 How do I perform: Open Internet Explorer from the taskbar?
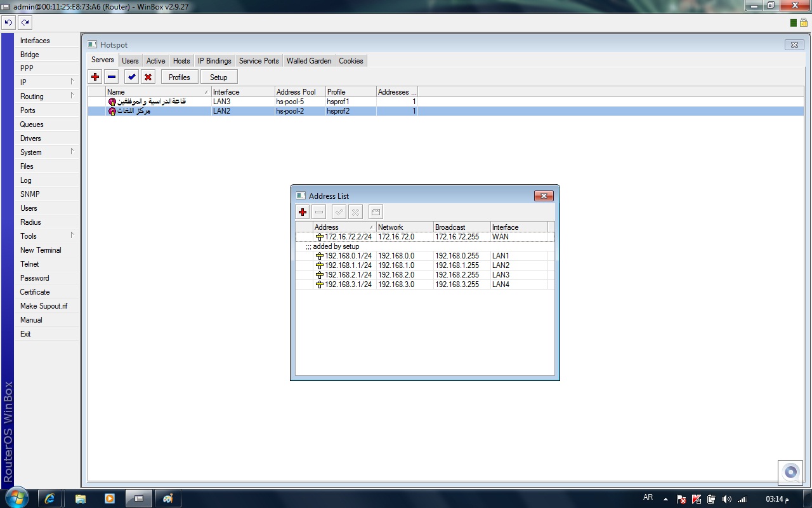(49, 498)
